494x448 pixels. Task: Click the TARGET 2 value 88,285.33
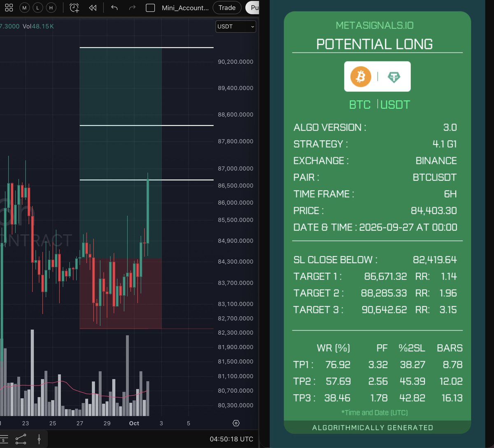point(384,293)
